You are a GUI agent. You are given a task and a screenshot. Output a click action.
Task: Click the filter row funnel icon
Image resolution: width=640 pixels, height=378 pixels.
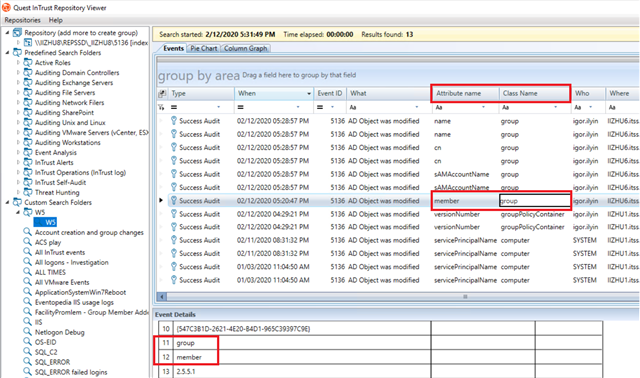pos(162,107)
